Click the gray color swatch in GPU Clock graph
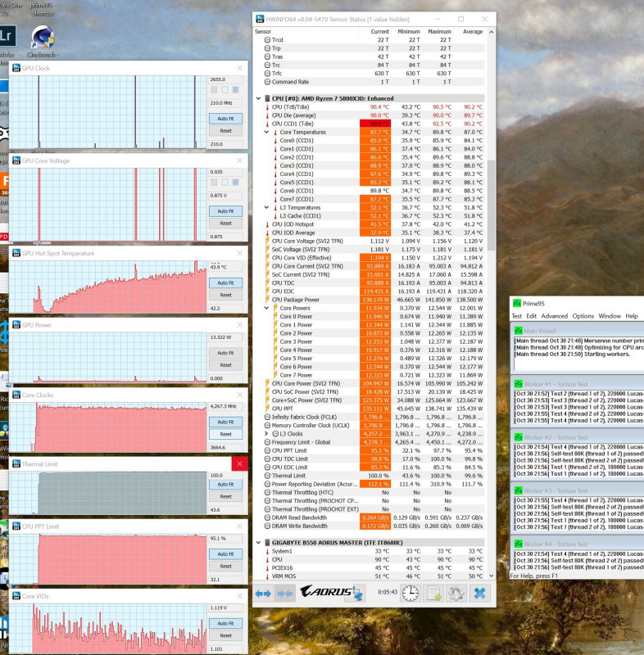Image resolution: width=644 pixels, height=655 pixels. (214, 90)
